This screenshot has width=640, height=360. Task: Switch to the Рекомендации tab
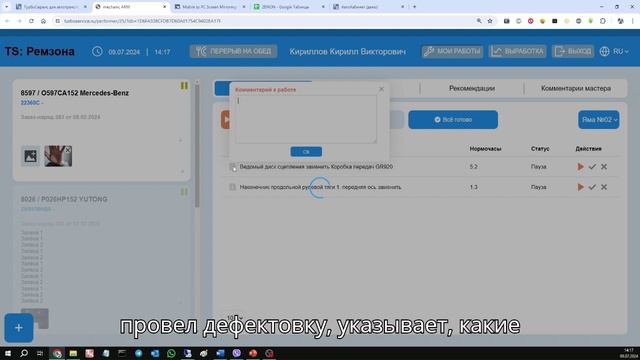[x=472, y=88]
